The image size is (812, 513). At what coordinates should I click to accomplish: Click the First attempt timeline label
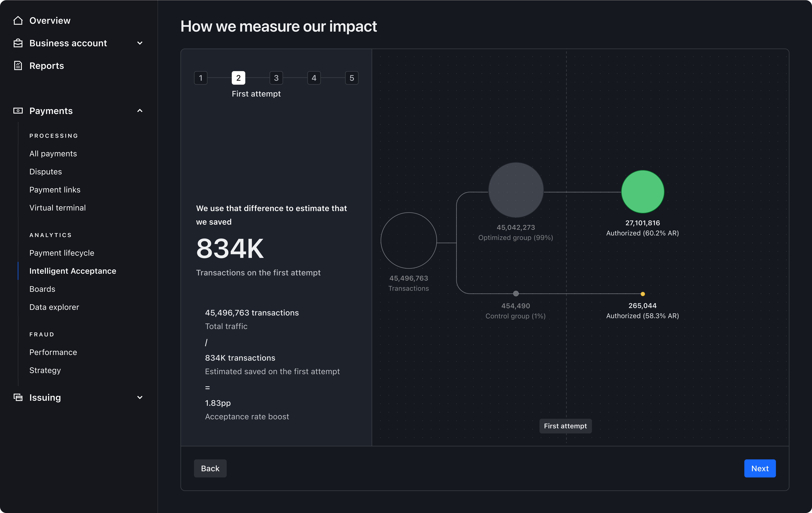click(565, 426)
